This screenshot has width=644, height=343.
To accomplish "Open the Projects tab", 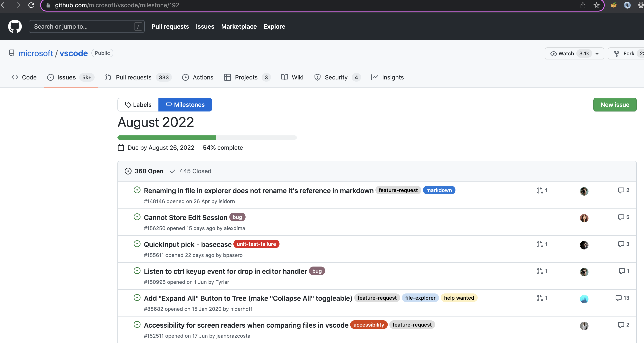I will pyautogui.click(x=246, y=77).
